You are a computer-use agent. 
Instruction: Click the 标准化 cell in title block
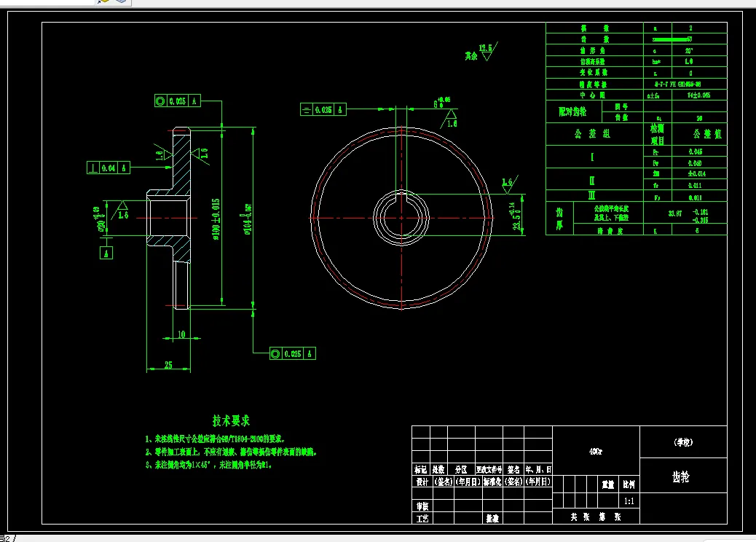click(x=492, y=482)
